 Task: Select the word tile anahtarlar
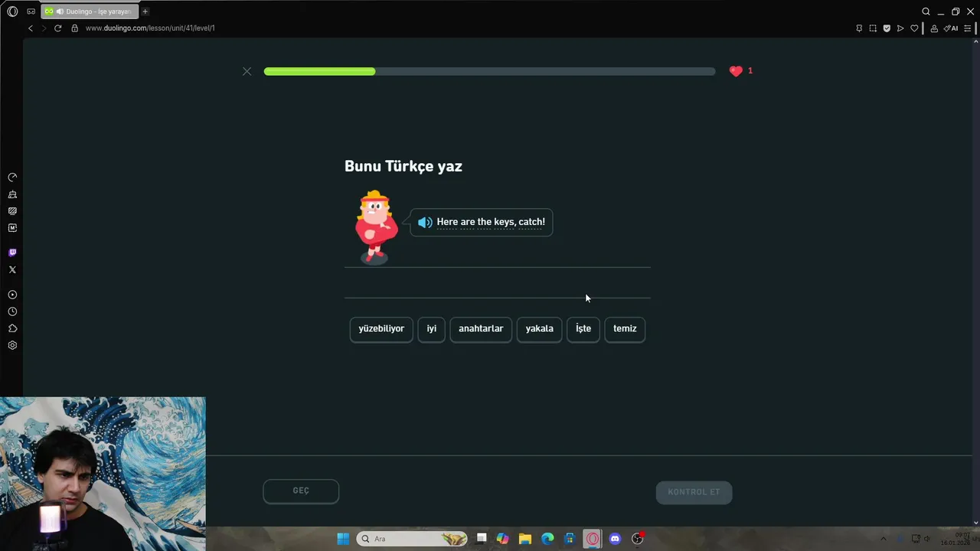coord(481,329)
